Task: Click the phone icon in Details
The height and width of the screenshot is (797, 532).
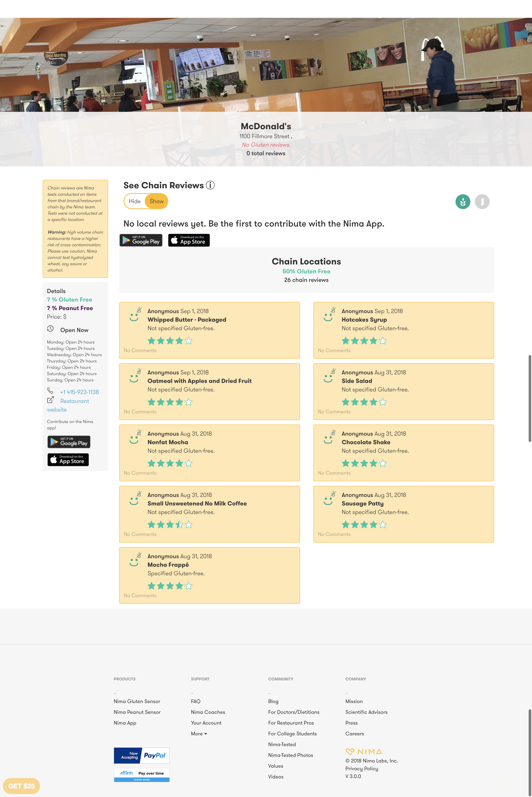Action: [x=50, y=391]
